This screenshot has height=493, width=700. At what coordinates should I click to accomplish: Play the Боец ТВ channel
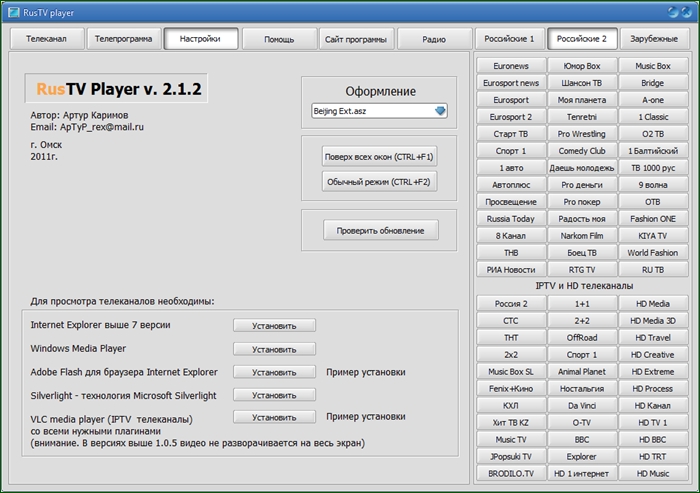click(582, 252)
